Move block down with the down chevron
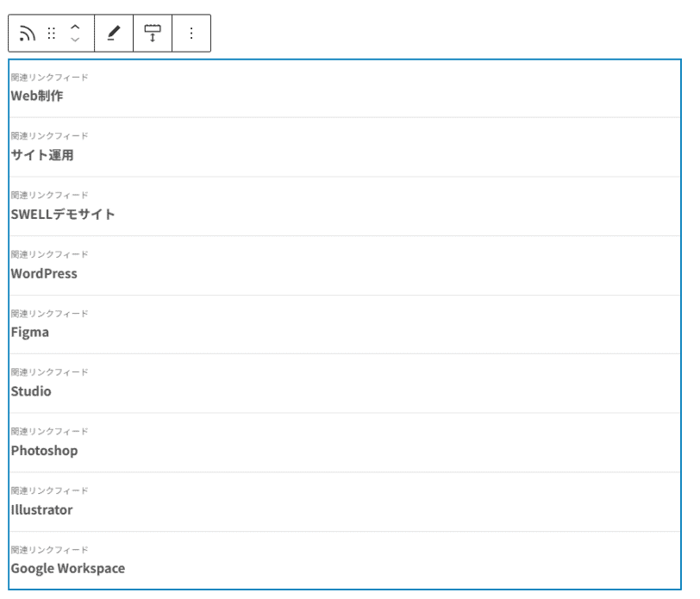Image resolution: width=700 pixels, height=599 pixels. coord(75,40)
